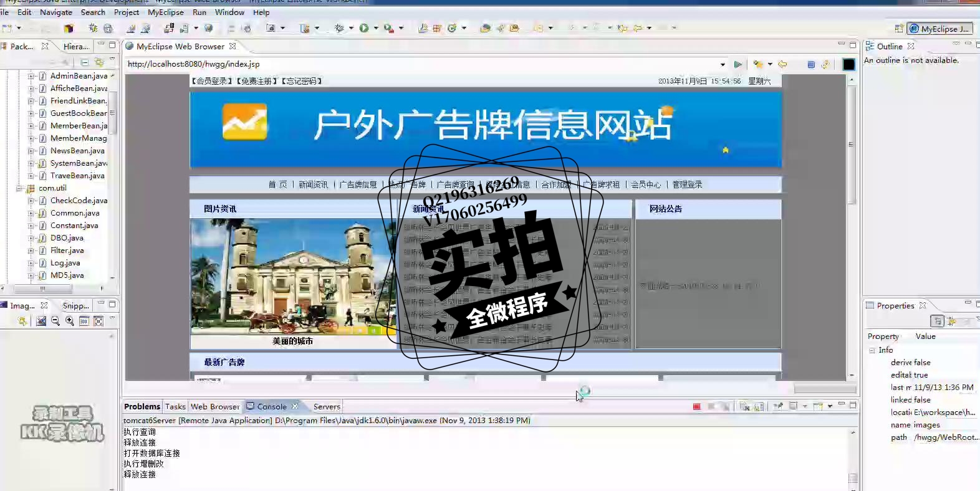Close the MyEclipse Web Browser tab
This screenshot has width=980, height=491.
[x=233, y=46]
